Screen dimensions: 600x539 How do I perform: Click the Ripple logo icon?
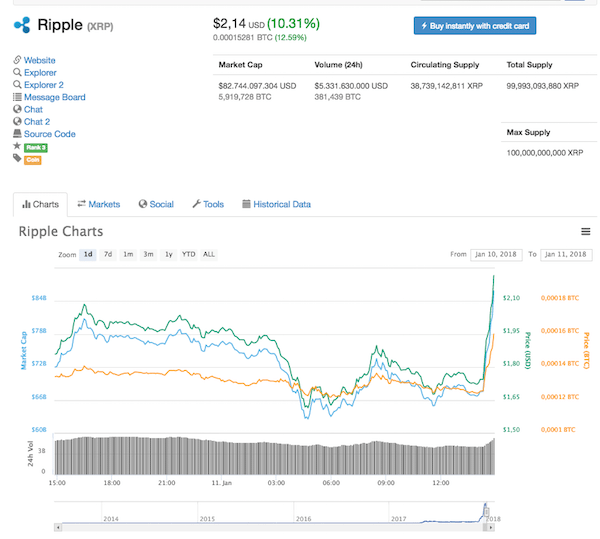coord(22,25)
